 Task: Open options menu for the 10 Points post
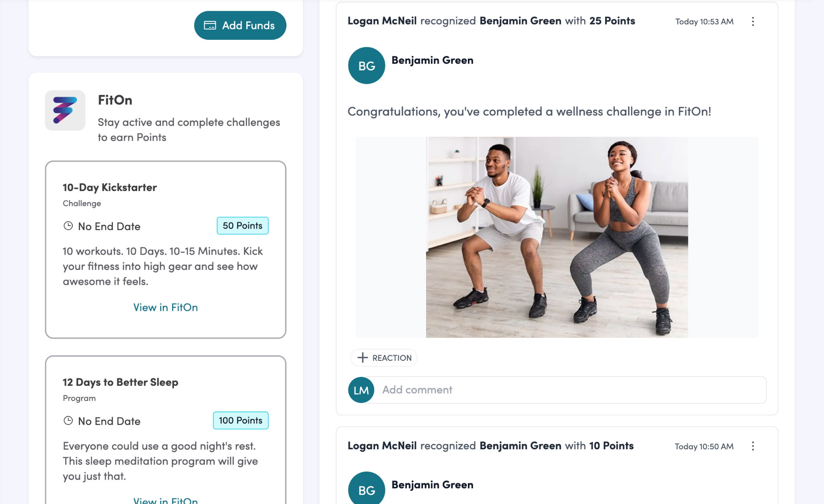(753, 446)
